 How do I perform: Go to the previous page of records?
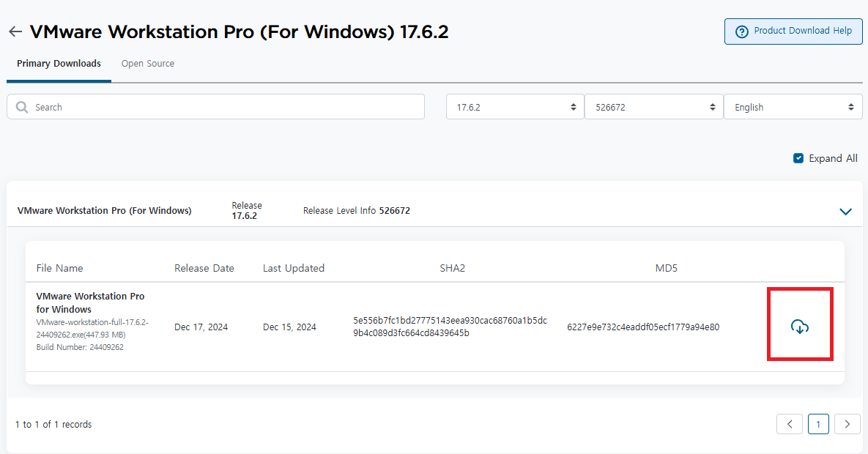click(x=790, y=425)
